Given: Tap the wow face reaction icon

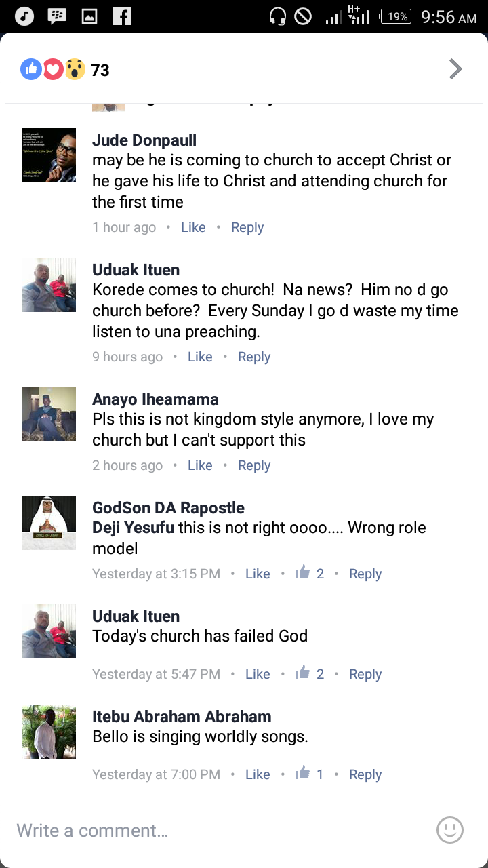Looking at the screenshot, I should click(x=75, y=69).
